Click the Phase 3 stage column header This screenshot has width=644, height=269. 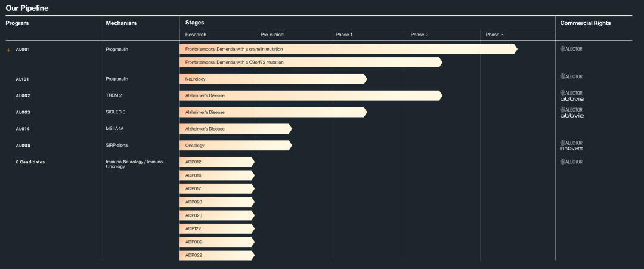coord(494,35)
